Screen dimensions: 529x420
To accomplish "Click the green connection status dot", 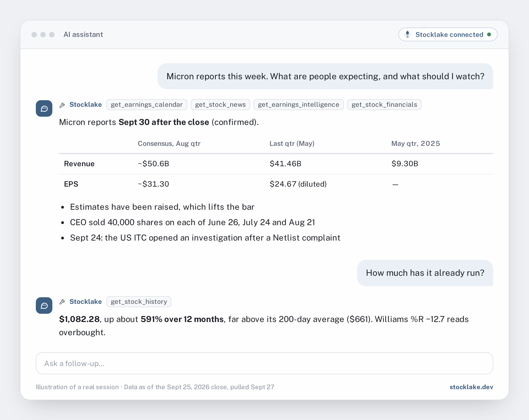I will 489,34.
